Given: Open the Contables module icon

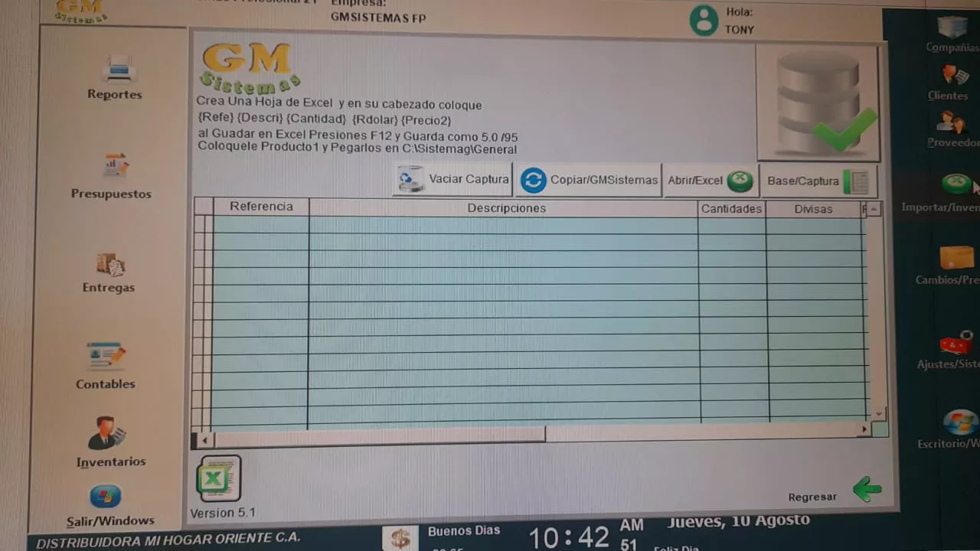Looking at the screenshot, I should [x=106, y=357].
